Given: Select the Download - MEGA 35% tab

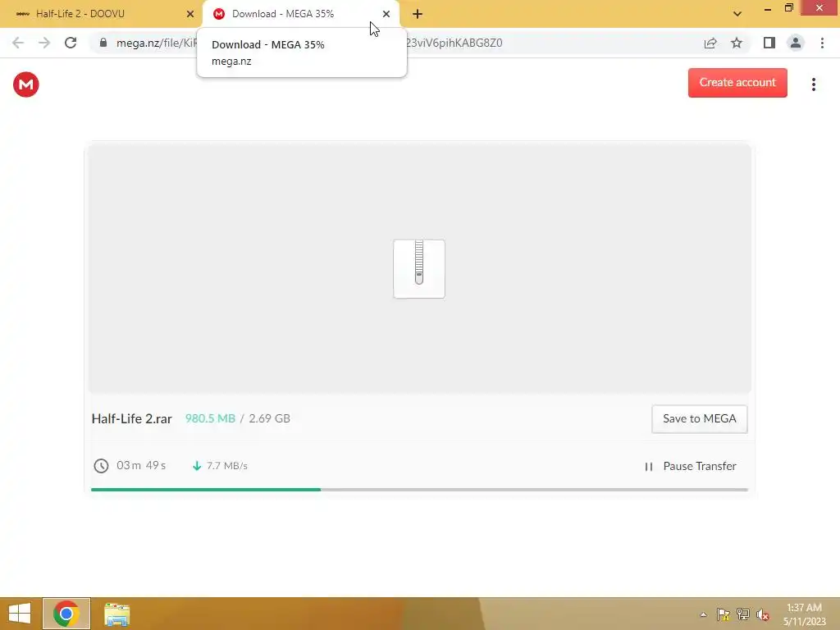Looking at the screenshot, I should coord(301,14).
